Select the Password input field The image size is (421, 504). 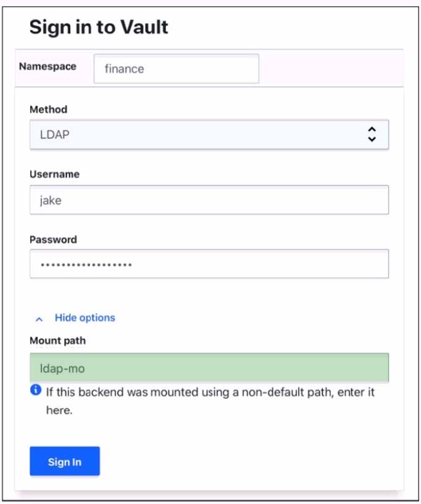(209, 264)
